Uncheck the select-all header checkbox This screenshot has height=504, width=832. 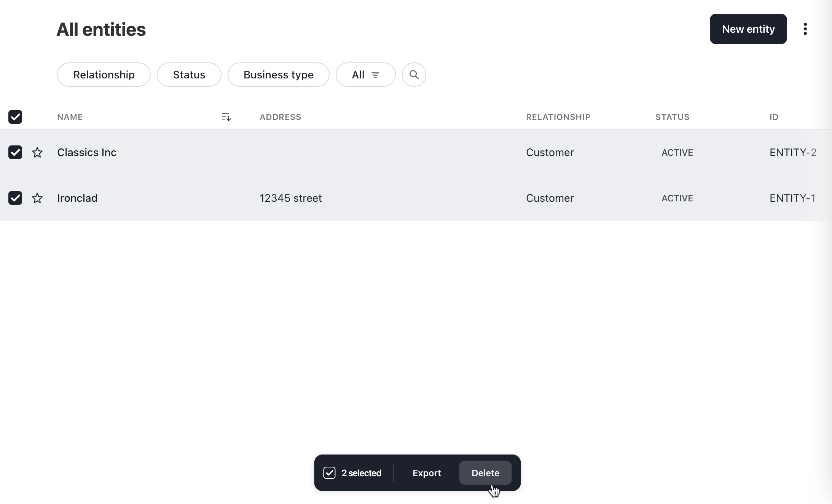point(15,117)
